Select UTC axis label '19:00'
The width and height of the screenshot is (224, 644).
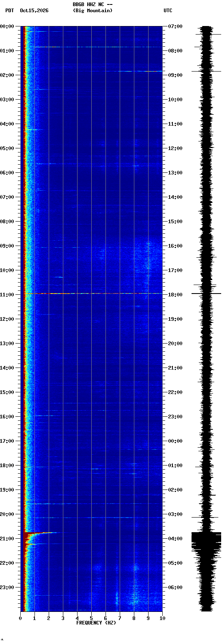(x=175, y=319)
